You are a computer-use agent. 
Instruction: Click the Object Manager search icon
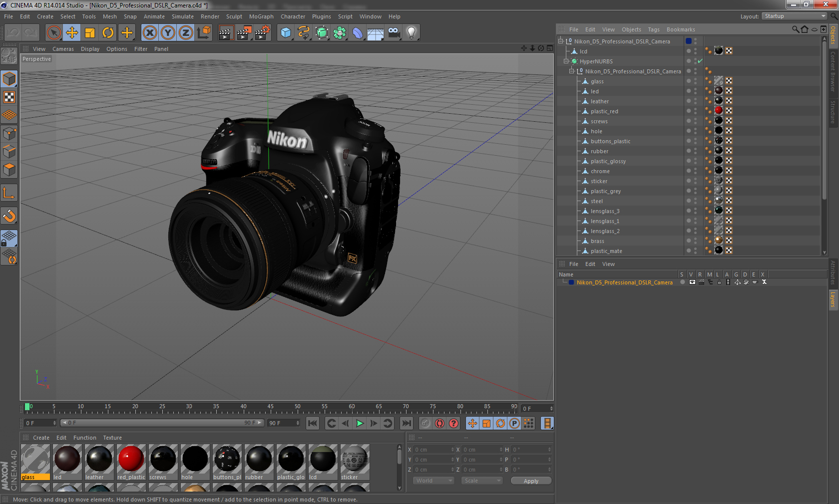(796, 29)
